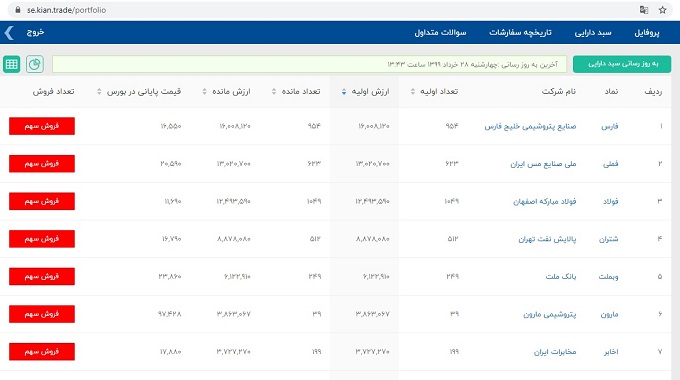
Task: Open the فملی symbol link
Action: click(610, 164)
